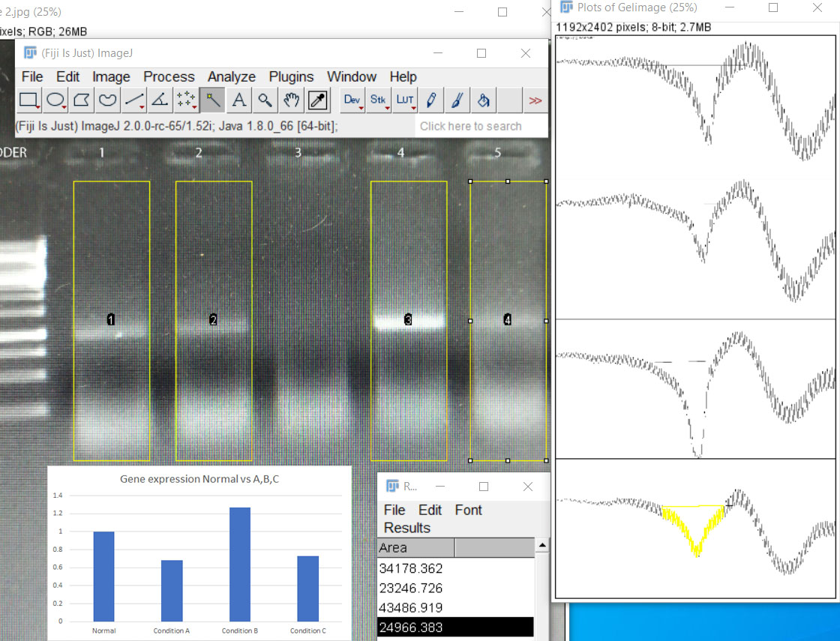Image resolution: width=840 pixels, height=641 pixels.
Task: Open the Dev developer menu button
Action: pyautogui.click(x=352, y=100)
